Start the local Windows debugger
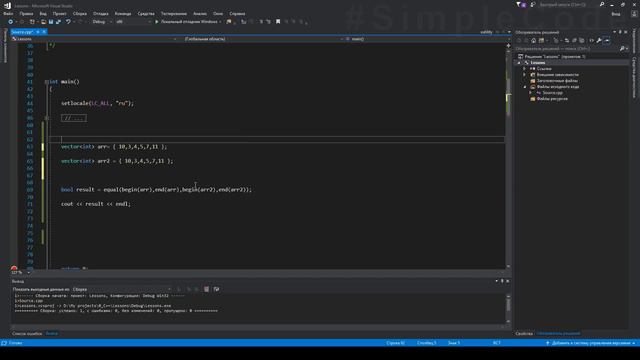The width and height of the screenshot is (640, 360). pos(188,22)
